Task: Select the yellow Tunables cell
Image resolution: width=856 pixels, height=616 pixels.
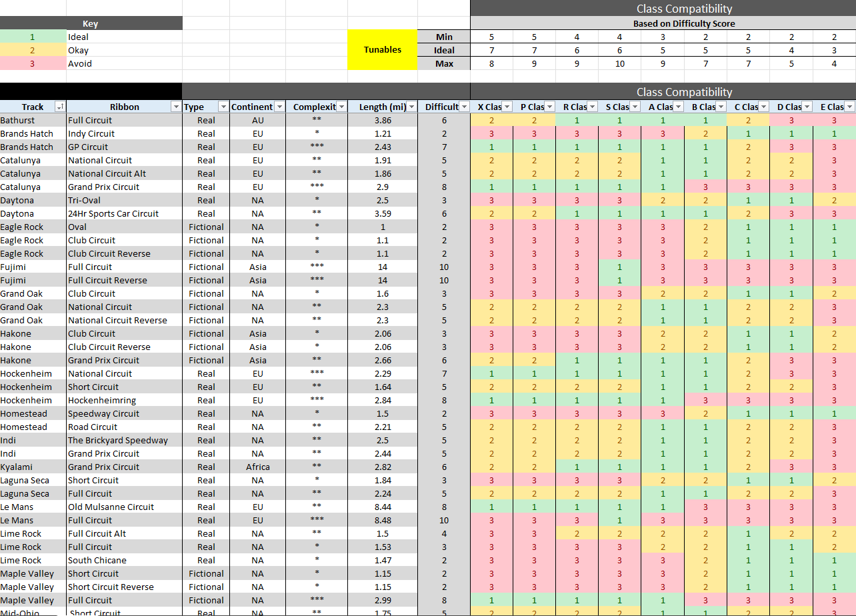Action: point(382,50)
